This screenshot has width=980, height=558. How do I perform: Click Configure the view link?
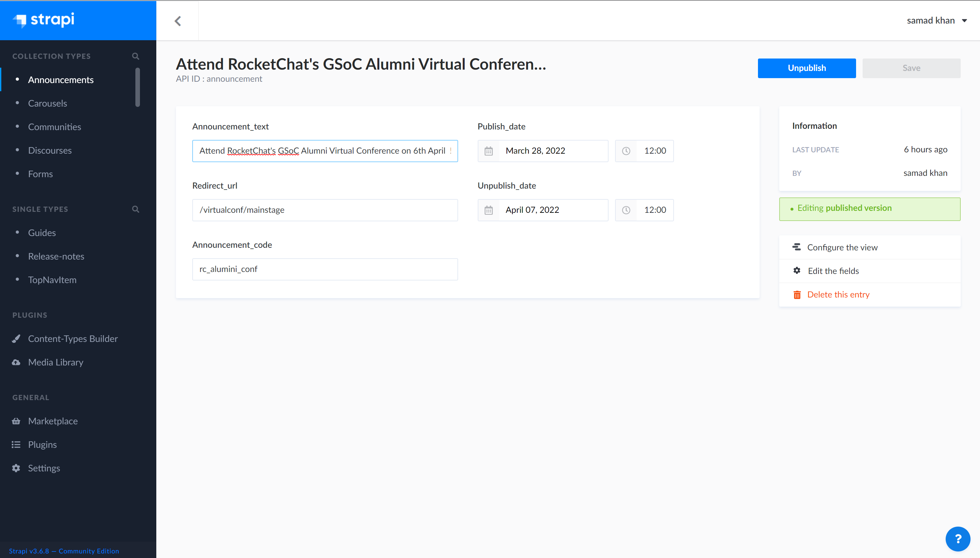842,247
